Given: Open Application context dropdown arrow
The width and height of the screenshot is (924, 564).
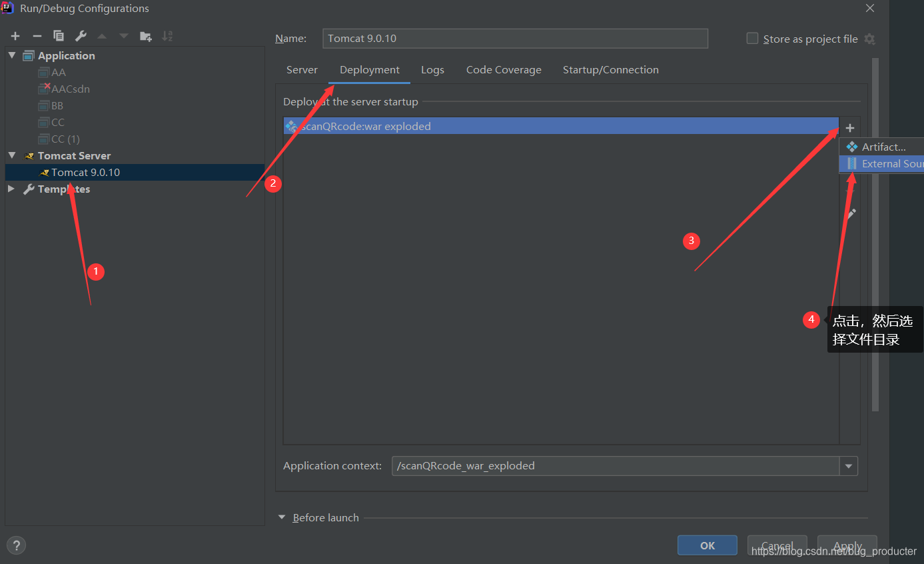Looking at the screenshot, I should tap(849, 466).
